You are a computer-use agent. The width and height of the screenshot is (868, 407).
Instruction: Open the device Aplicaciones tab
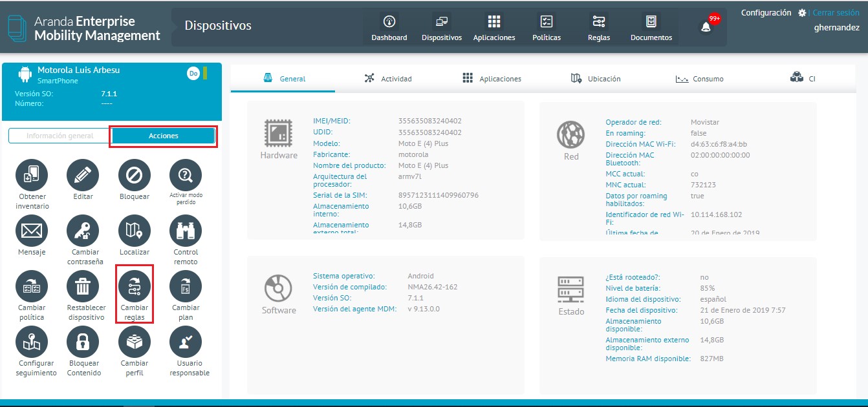point(492,79)
